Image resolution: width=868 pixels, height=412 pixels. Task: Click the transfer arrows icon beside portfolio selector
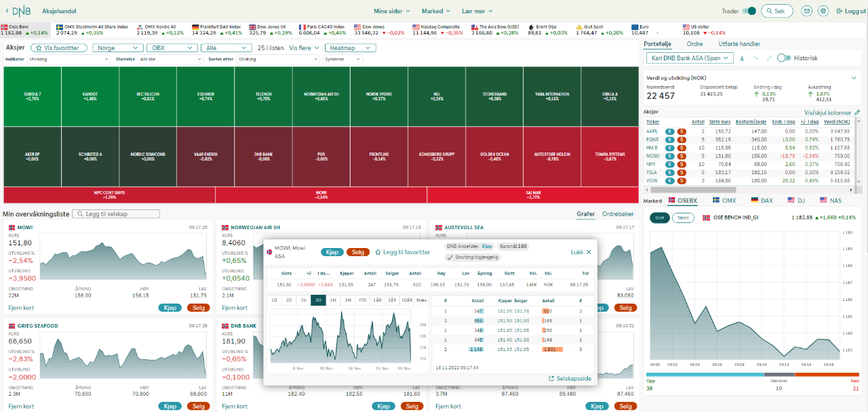pyautogui.click(x=755, y=58)
